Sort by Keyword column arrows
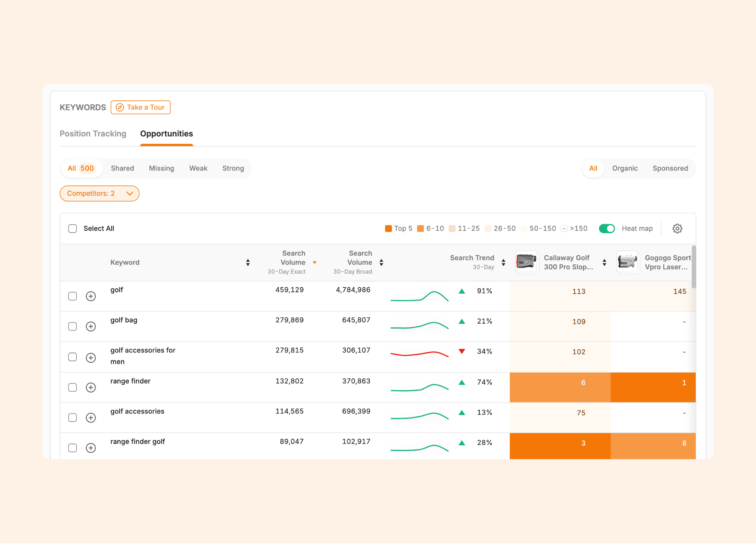756x544 pixels. tap(248, 263)
